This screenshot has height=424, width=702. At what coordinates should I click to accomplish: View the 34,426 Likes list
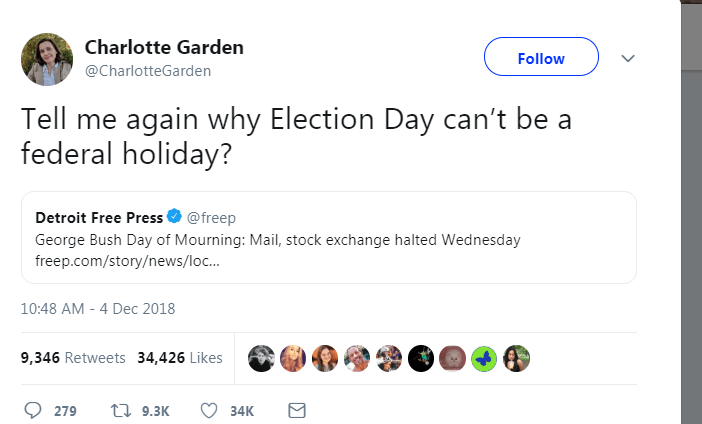tap(179, 357)
